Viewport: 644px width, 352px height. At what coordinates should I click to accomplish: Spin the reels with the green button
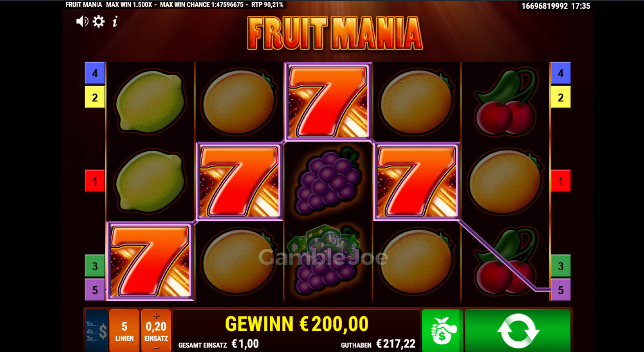(x=518, y=330)
